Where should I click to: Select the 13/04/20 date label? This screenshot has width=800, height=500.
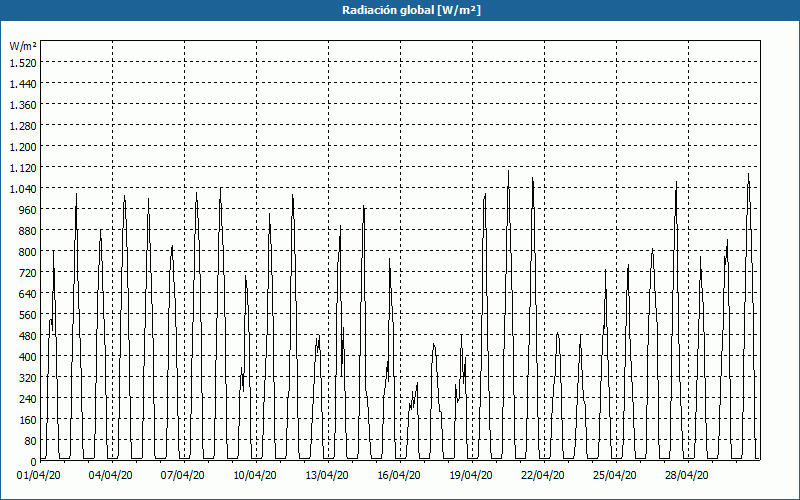(x=327, y=476)
